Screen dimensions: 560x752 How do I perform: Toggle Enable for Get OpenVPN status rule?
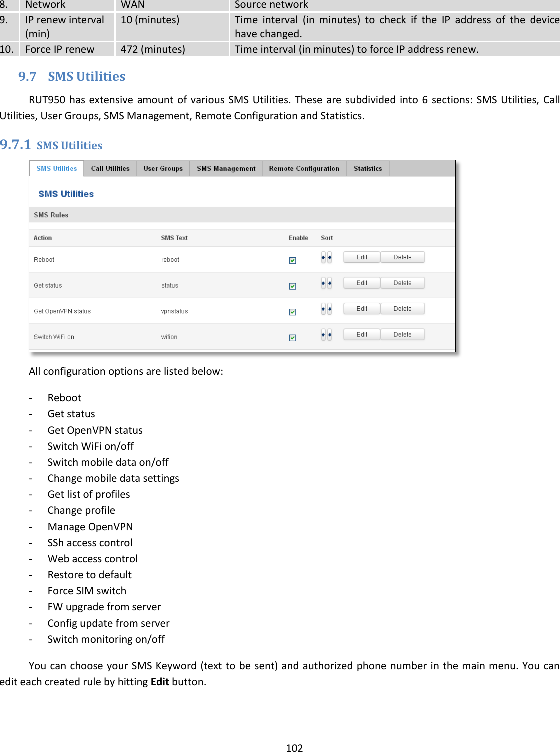pos(293,311)
